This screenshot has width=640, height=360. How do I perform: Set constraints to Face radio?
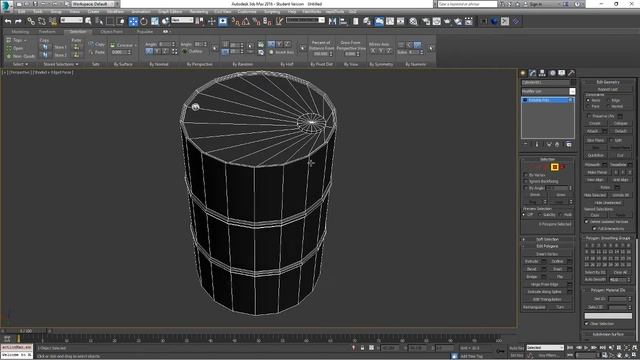coord(588,106)
